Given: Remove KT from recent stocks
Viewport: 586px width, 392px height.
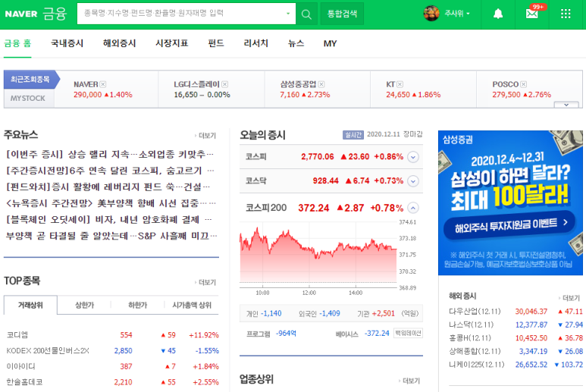Looking at the screenshot, I should point(400,84).
